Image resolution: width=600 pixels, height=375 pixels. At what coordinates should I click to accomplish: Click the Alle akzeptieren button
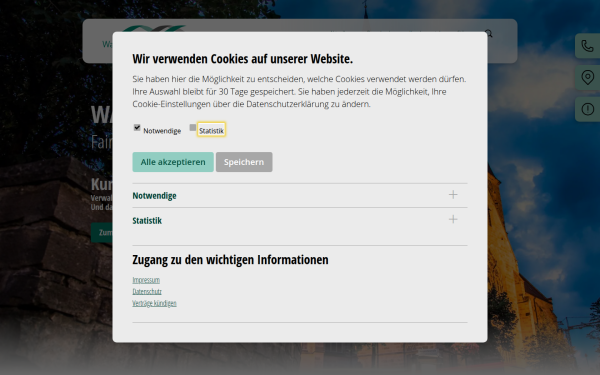coord(173,162)
